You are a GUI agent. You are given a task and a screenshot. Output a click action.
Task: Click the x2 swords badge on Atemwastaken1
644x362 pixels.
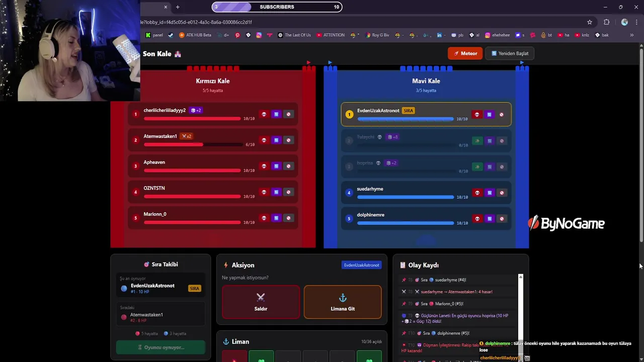[187, 136]
